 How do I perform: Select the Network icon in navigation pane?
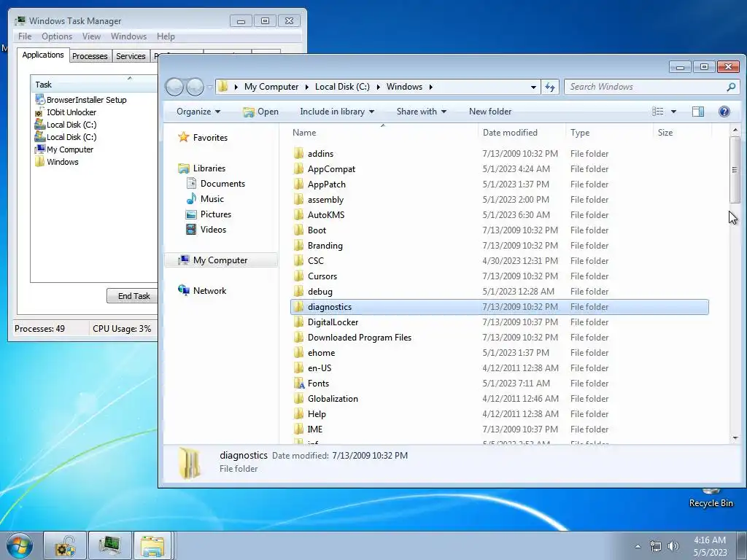[183, 290]
